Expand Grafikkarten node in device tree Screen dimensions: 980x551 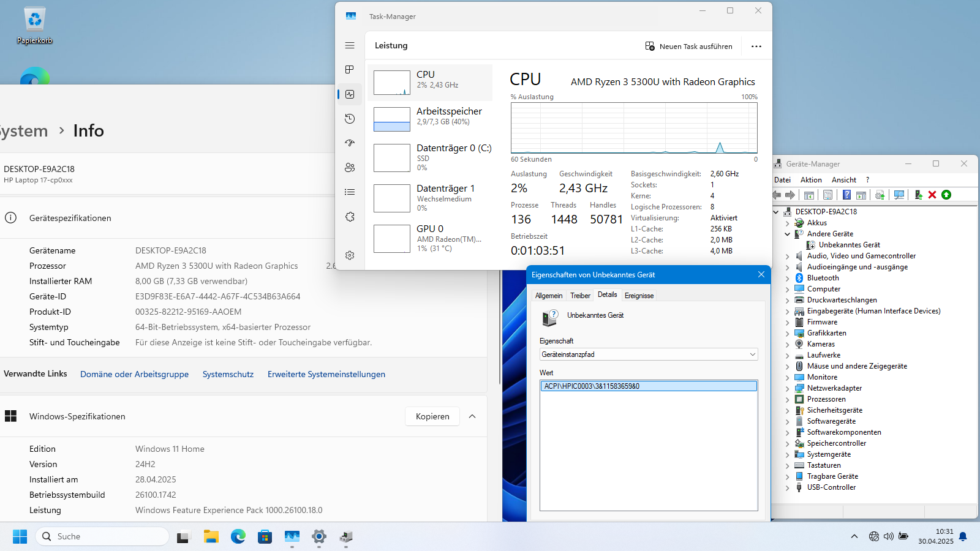click(x=788, y=333)
